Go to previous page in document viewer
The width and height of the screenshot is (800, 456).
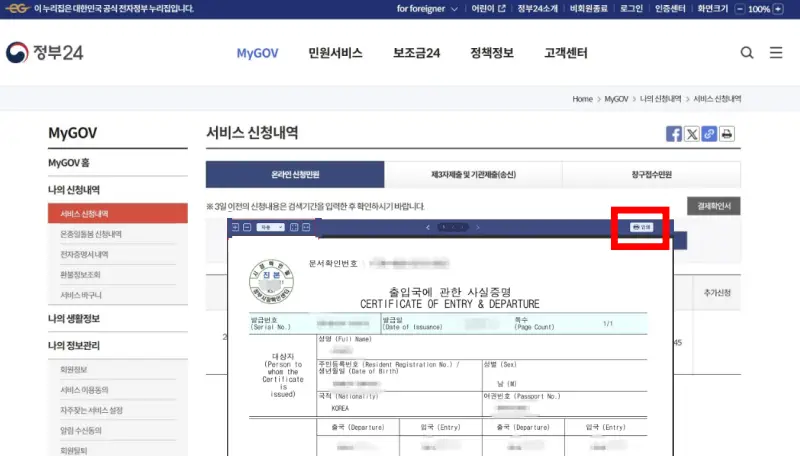click(428, 227)
